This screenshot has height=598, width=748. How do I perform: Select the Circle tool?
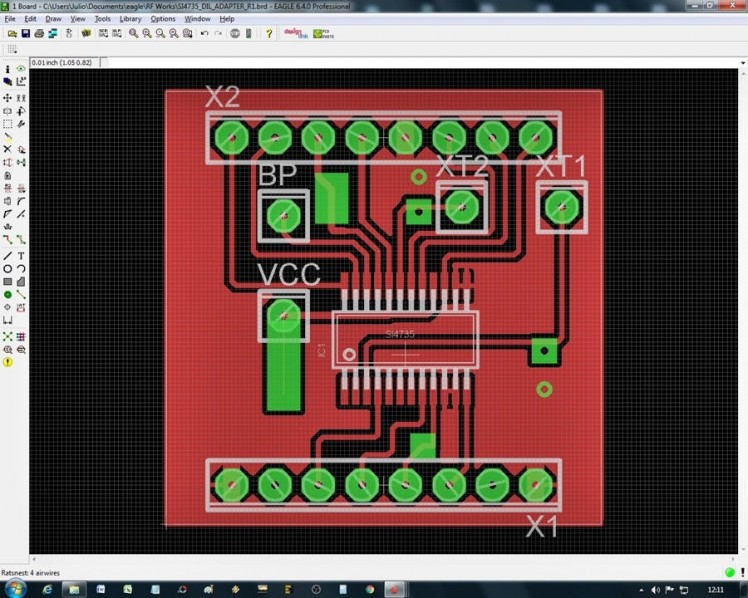[8, 269]
